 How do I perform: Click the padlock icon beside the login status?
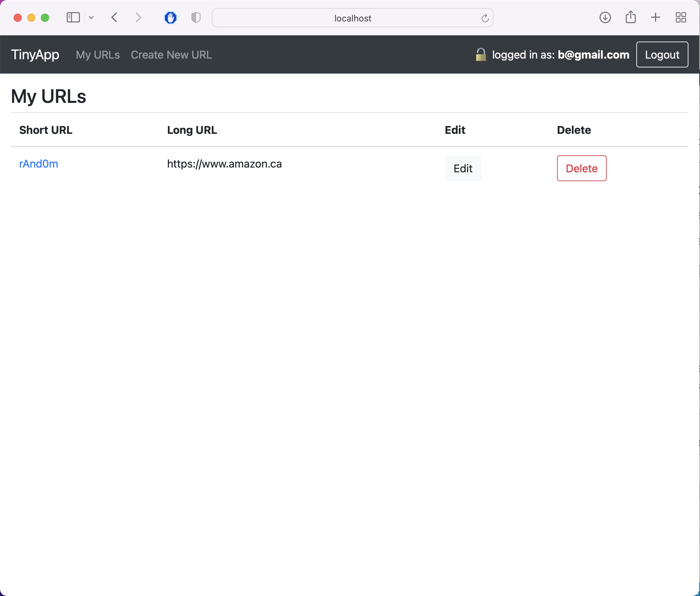click(481, 55)
